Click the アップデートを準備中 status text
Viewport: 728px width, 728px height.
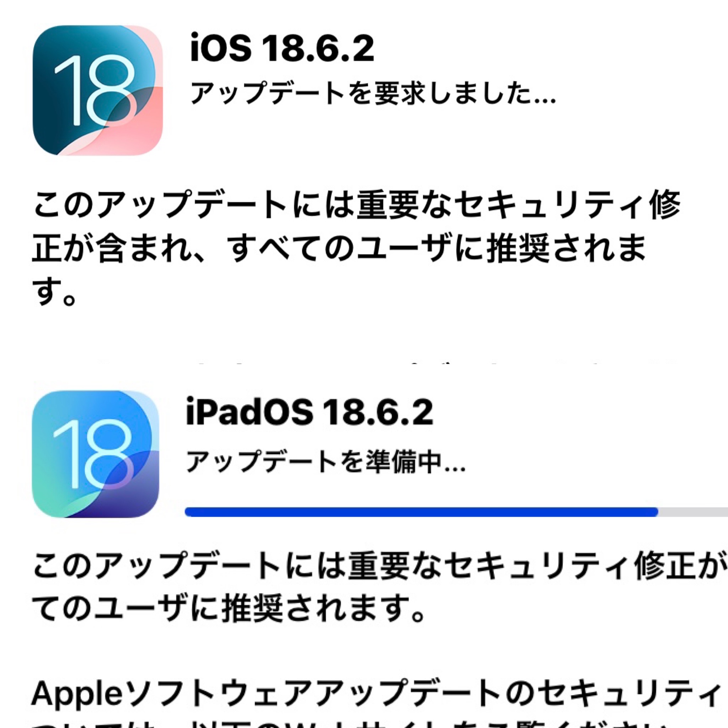pyautogui.click(x=326, y=462)
